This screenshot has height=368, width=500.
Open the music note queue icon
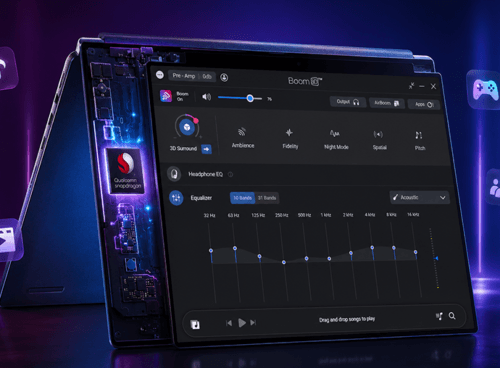tap(440, 316)
